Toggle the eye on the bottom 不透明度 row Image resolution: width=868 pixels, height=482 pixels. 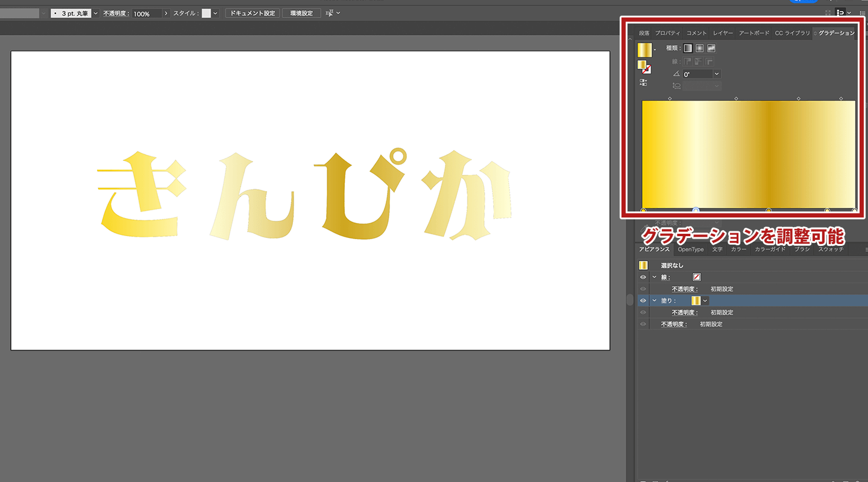click(x=643, y=324)
